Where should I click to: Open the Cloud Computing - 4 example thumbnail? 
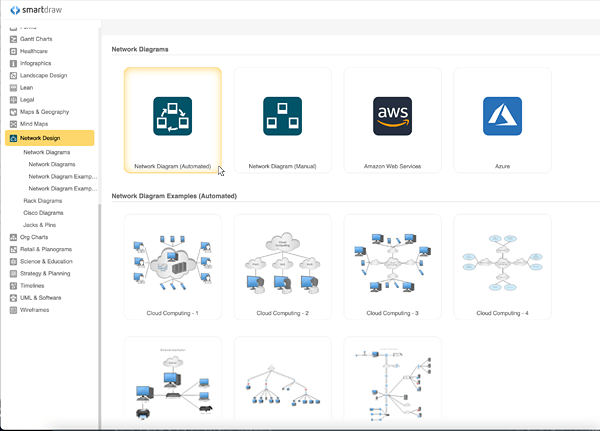pos(502,267)
